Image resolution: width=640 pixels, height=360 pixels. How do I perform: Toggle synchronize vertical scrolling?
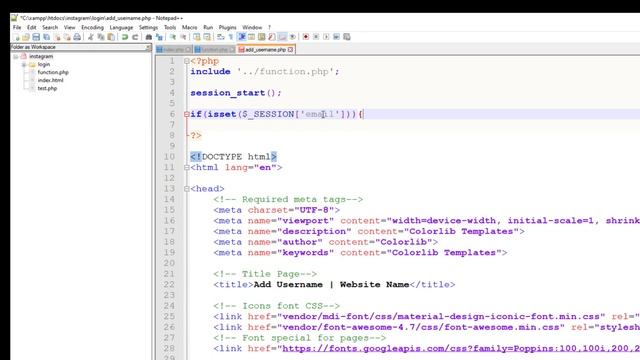196,37
